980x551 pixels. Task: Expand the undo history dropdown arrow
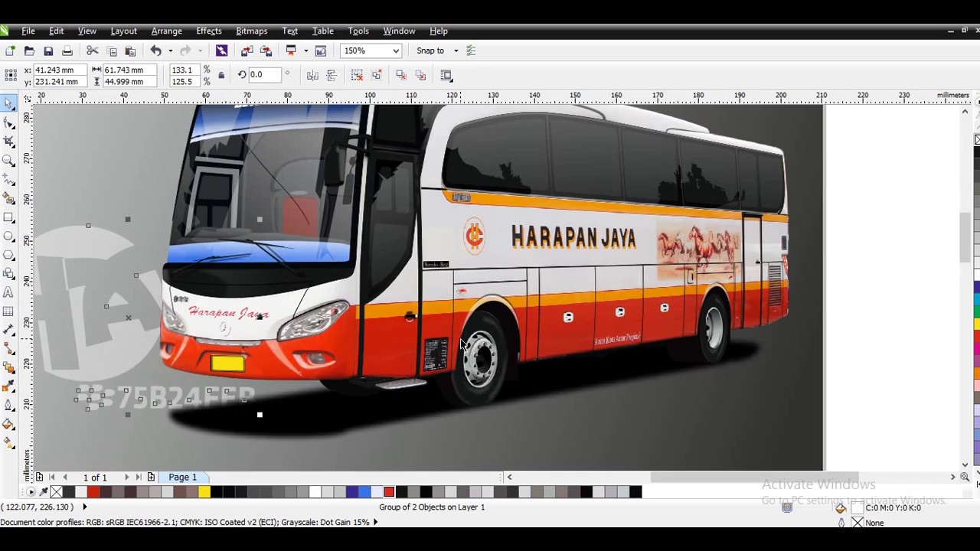[x=170, y=51]
